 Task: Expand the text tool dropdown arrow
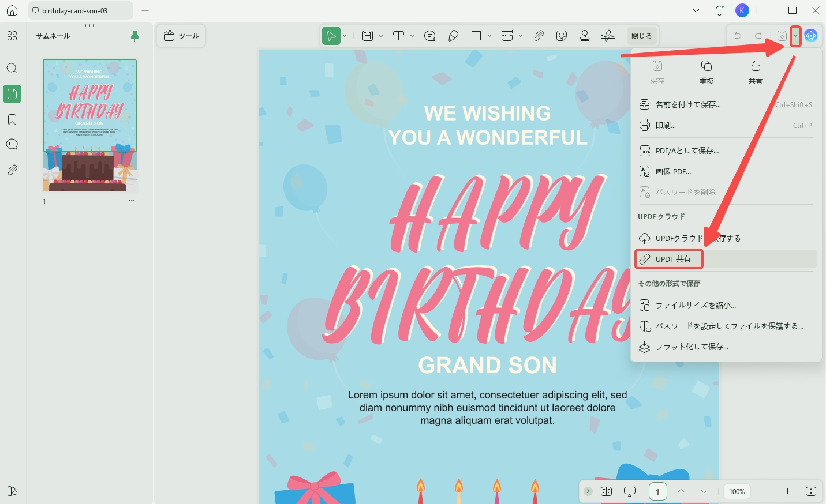(x=412, y=36)
